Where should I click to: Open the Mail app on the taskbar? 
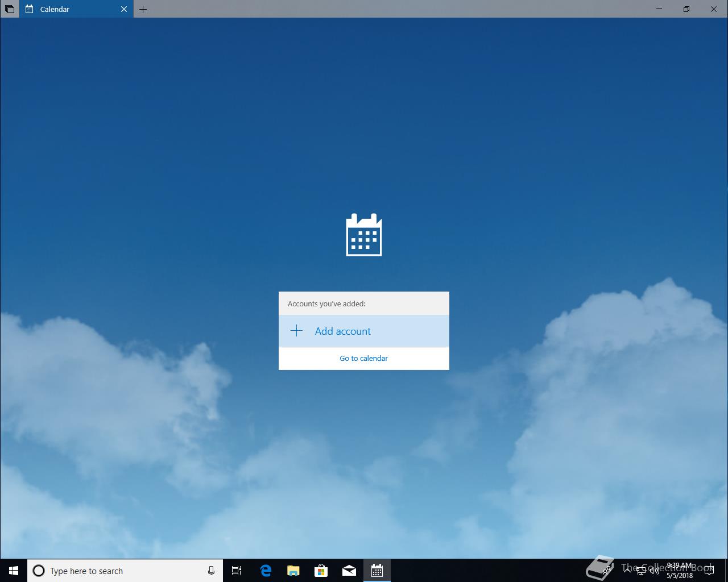pyautogui.click(x=349, y=571)
